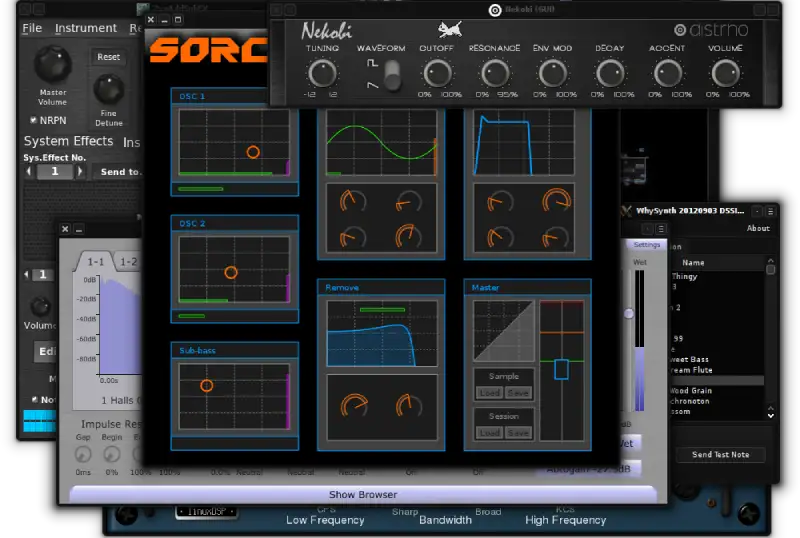Click the green sine LFO display in Sorcer
The image size is (800, 538).
381,143
